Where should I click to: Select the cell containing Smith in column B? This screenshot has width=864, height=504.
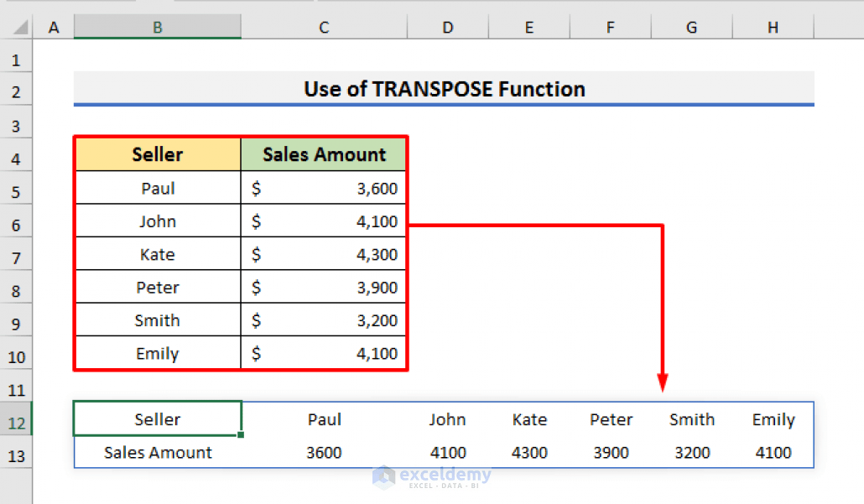[x=157, y=320]
